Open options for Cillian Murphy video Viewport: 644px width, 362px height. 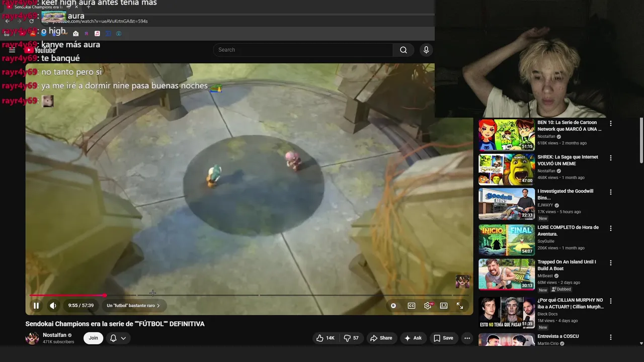click(x=611, y=301)
